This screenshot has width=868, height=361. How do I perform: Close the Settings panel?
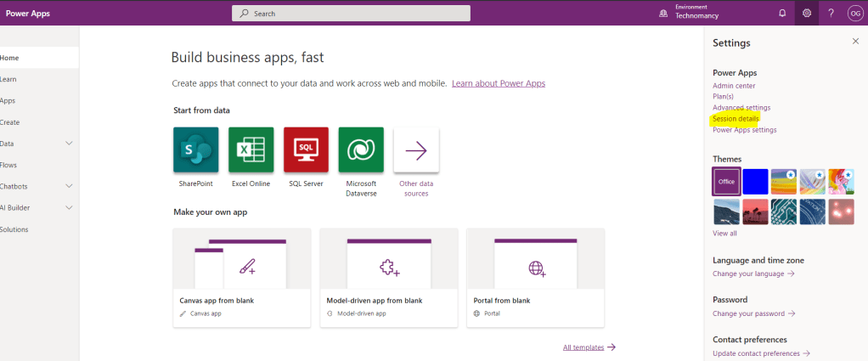(x=855, y=42)
